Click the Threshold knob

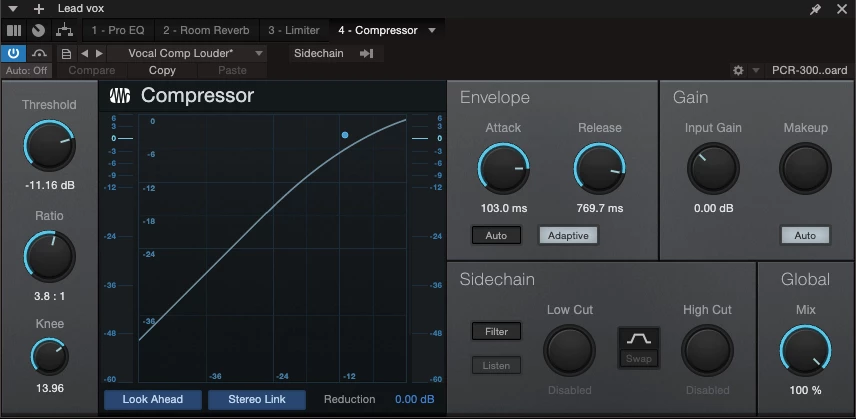coord(49,147)
